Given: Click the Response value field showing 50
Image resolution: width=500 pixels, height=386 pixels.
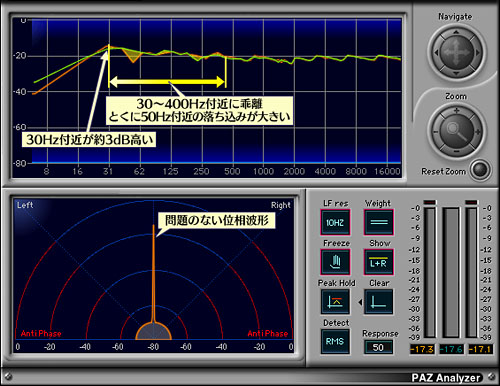Looking at the screenshot, I should (378, 347).
